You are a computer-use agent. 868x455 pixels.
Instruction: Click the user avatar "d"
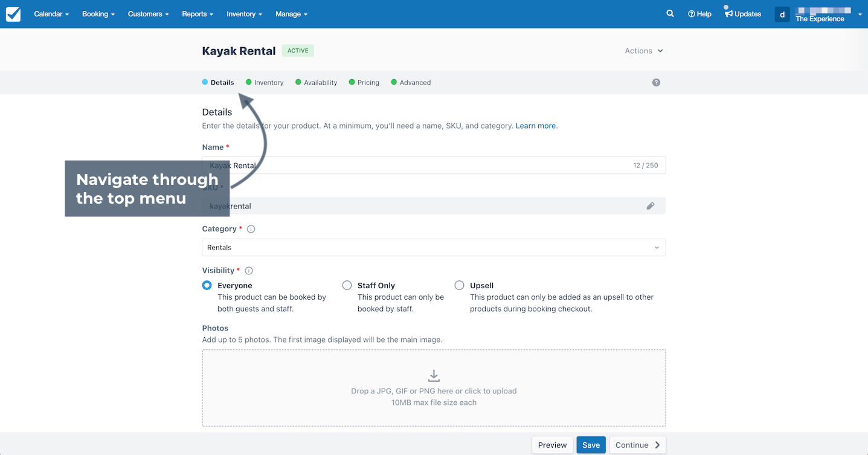pos(782,14)
